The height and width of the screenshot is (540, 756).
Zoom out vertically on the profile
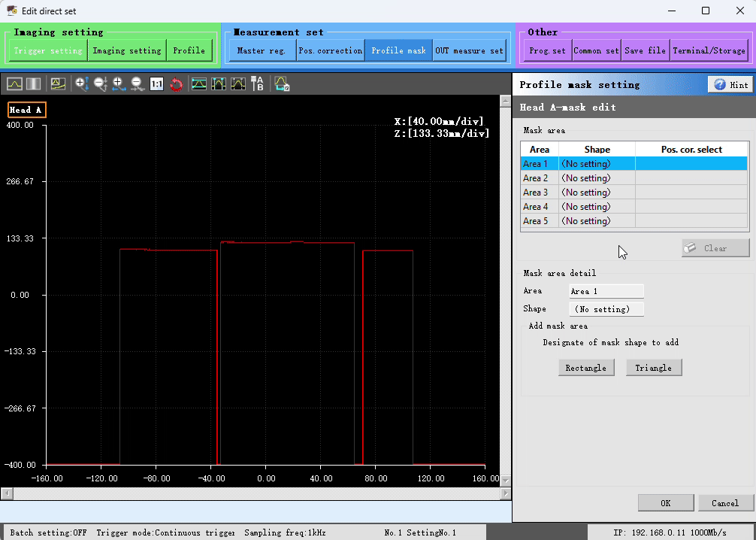pyautogui.click(x=100, y=84)
